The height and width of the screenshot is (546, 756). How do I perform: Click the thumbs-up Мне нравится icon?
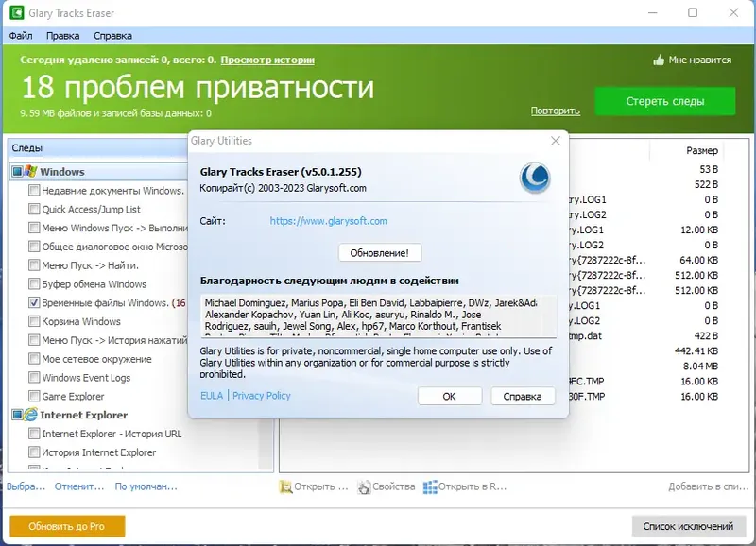point(659,60)
